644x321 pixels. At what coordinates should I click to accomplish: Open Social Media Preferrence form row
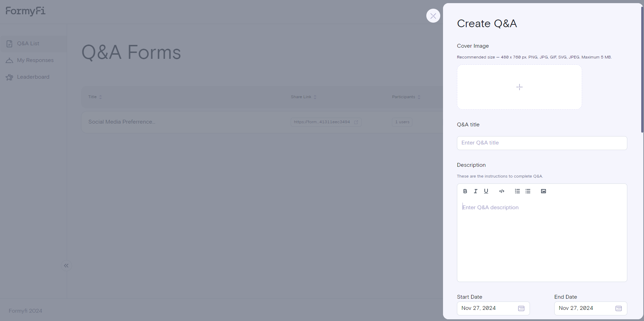pos(262,122)
